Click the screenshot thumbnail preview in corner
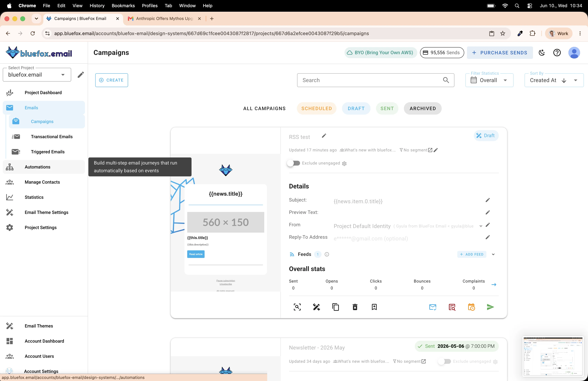This screenshot has height=381, width=588. pyautogui.click(x=553, y=356)
